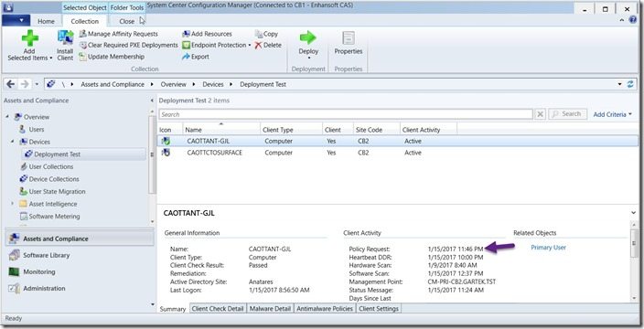Click into the Search input field
The image size is (644, 329).
(x=346, y=114)
